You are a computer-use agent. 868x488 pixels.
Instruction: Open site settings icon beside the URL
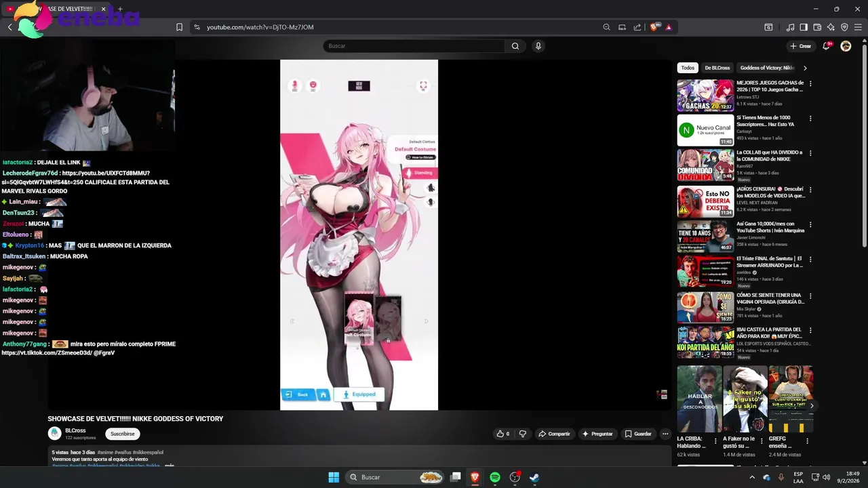tap(197, 27)
